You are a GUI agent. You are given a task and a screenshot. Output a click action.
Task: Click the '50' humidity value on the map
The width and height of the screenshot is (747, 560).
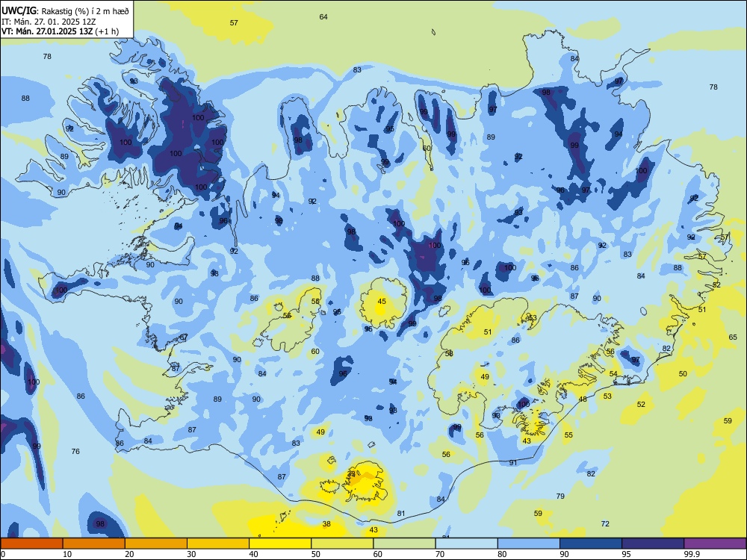pyautogui.click(x=683, y=374)
